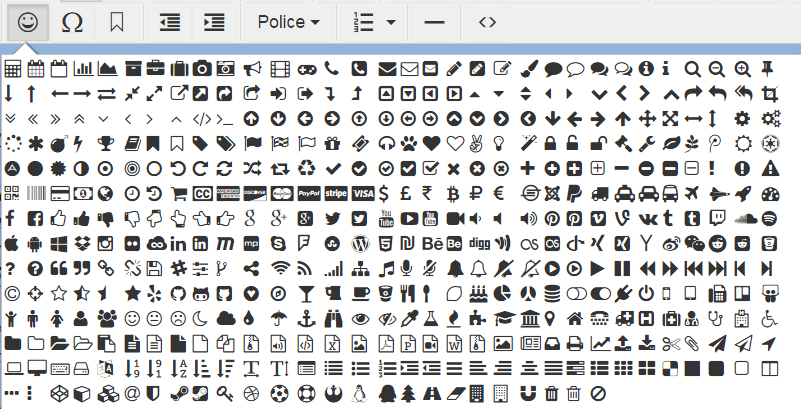Insert the filled heart icon

click(432, 143)
